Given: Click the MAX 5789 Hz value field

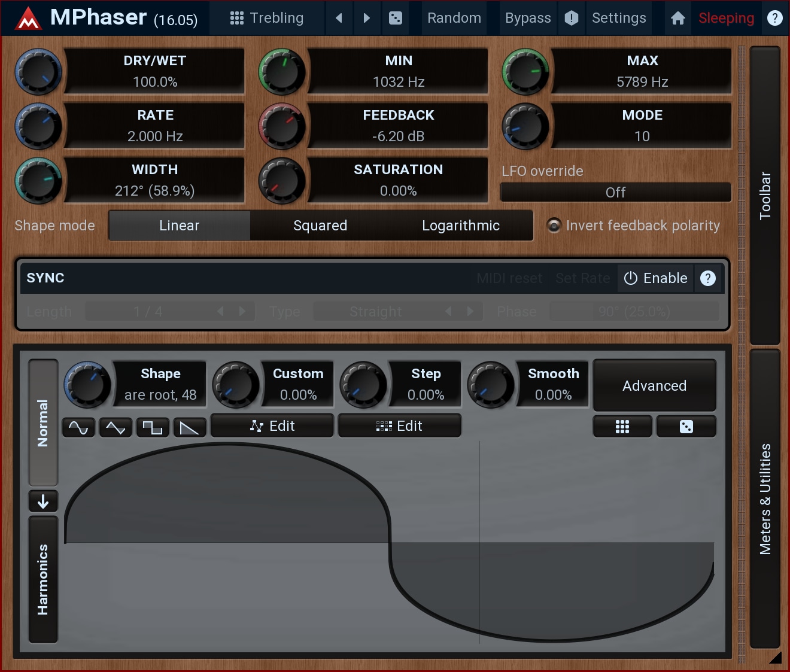Looking at the screenshot, I should pyautogui.click(x=642, y=71).
